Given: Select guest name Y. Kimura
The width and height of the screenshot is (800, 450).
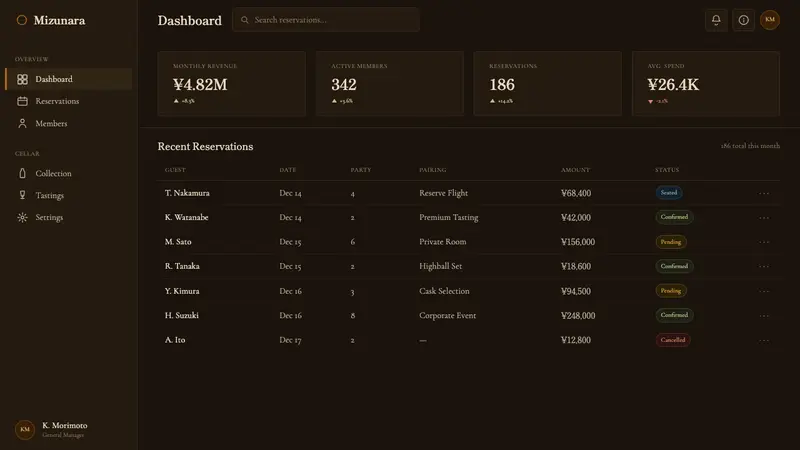Looking at the screenshot, I should (182, 291).
